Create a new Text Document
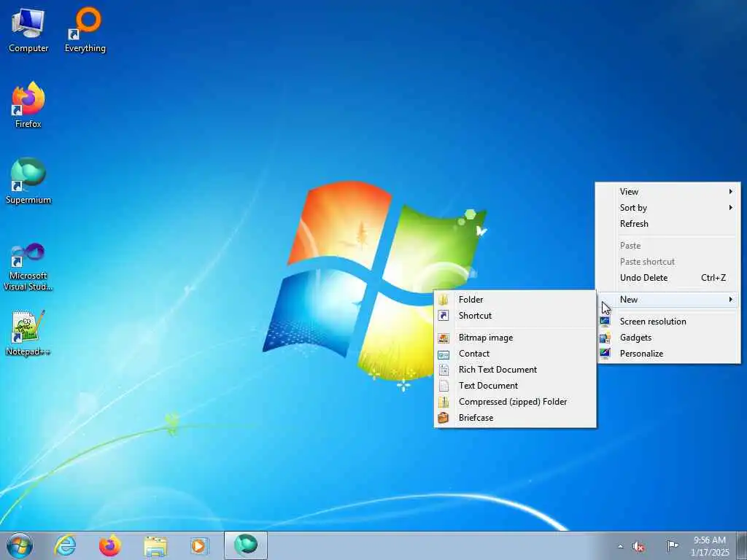747x560 pixels. [515, 386]
